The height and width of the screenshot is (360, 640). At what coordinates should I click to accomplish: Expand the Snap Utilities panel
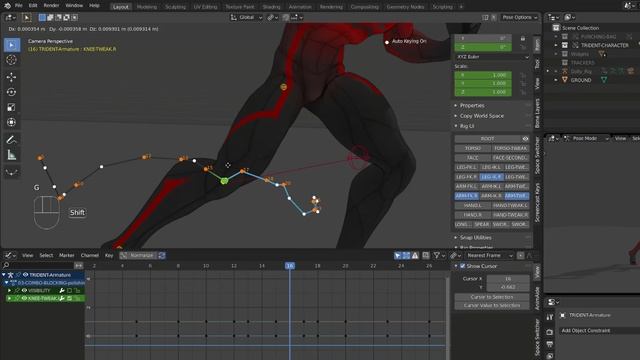coord(475,238)
